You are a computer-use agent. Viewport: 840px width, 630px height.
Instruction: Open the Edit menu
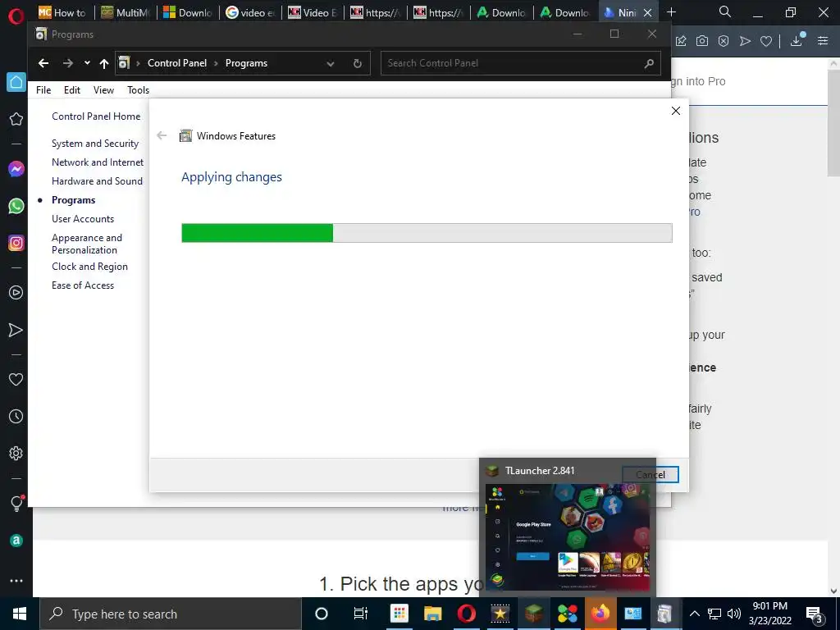(72, 90)
